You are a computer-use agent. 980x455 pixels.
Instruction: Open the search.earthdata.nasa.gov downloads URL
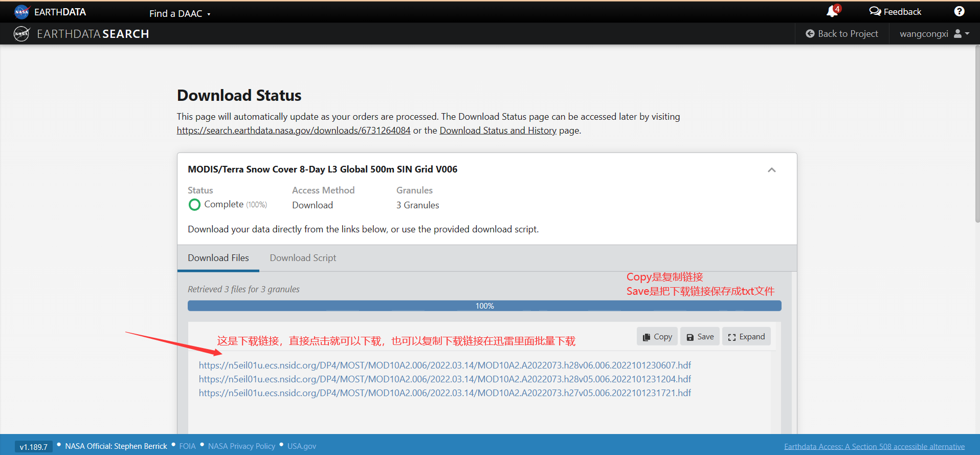click(x=294, y=131)
